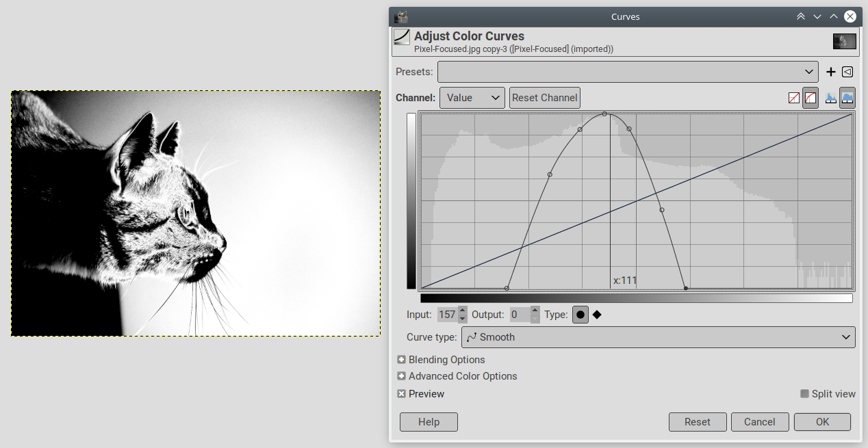
Task: Click the vertical gradient bar beside curve
Action: tap(411, 200)
